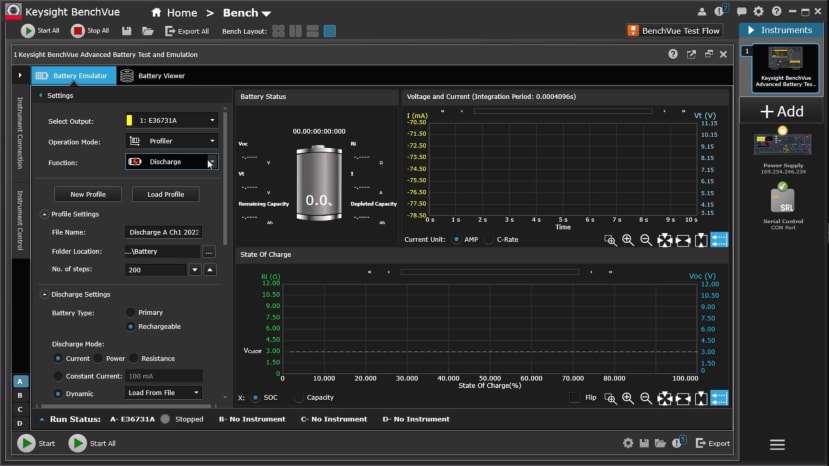
Task: Click zoom out on Voltage and Current chart
Action: coord(646,240)
